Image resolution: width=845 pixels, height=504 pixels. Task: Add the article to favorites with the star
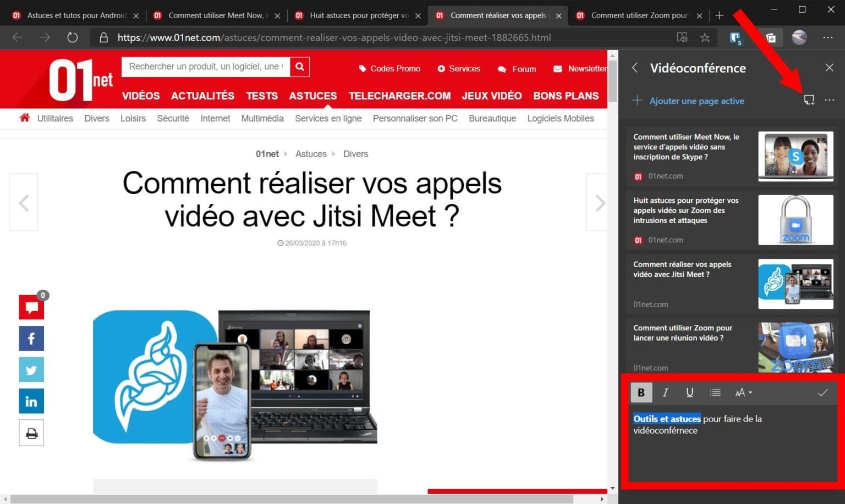pyautogui.click(x=705, y=37)
